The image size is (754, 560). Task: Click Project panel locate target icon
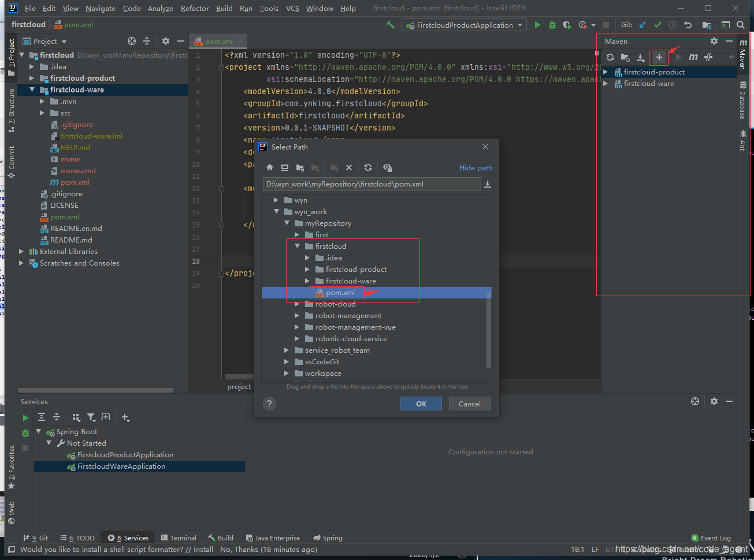pyautogui.click(x=132, y=41)
